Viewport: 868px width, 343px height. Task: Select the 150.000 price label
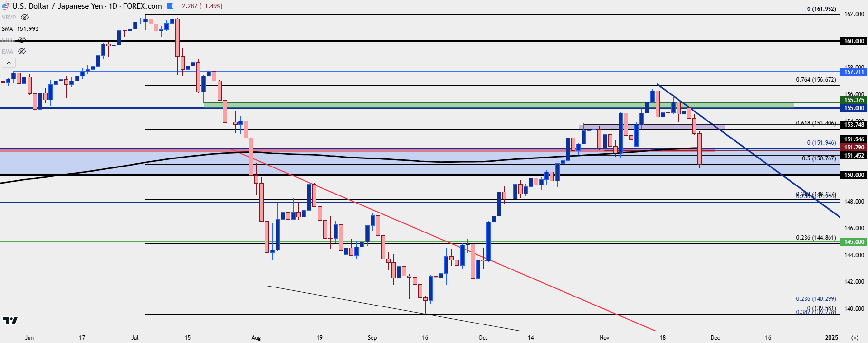[854, 175]
